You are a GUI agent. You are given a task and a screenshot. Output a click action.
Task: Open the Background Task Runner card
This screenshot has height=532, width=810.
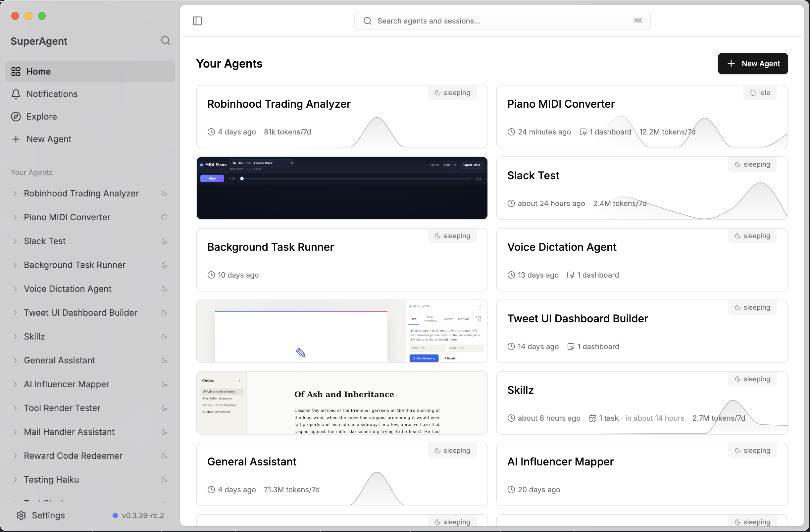(342, 260)
